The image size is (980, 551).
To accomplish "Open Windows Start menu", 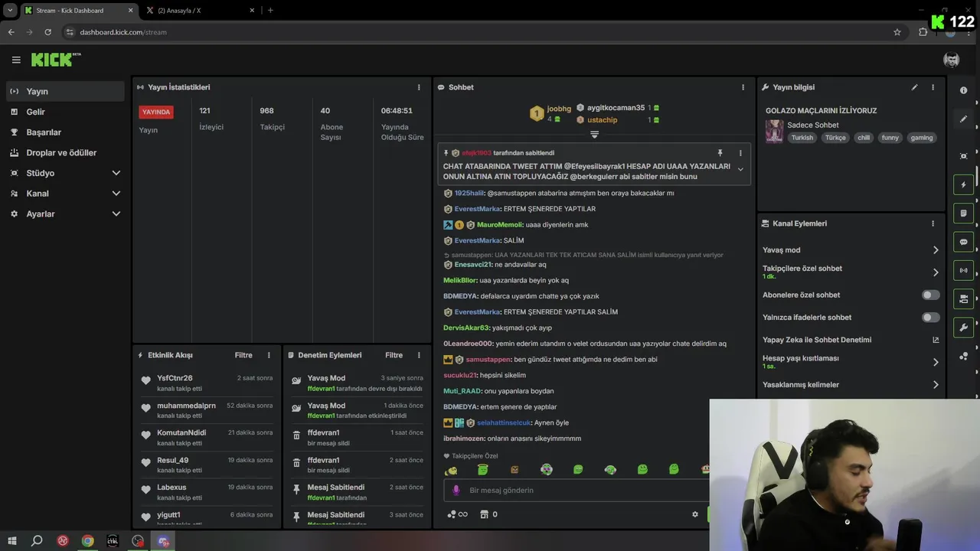I will point(11,541).
